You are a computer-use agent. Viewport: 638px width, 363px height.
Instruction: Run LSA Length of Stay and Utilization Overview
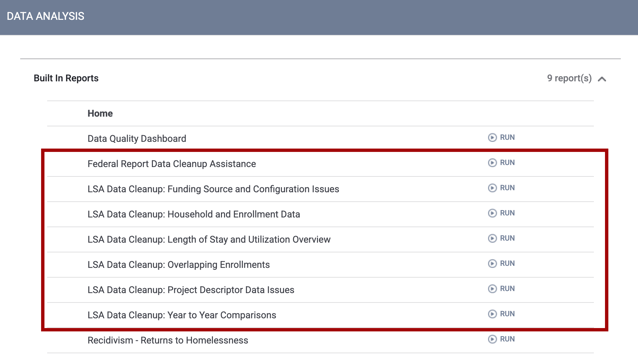tap(501, 238)
